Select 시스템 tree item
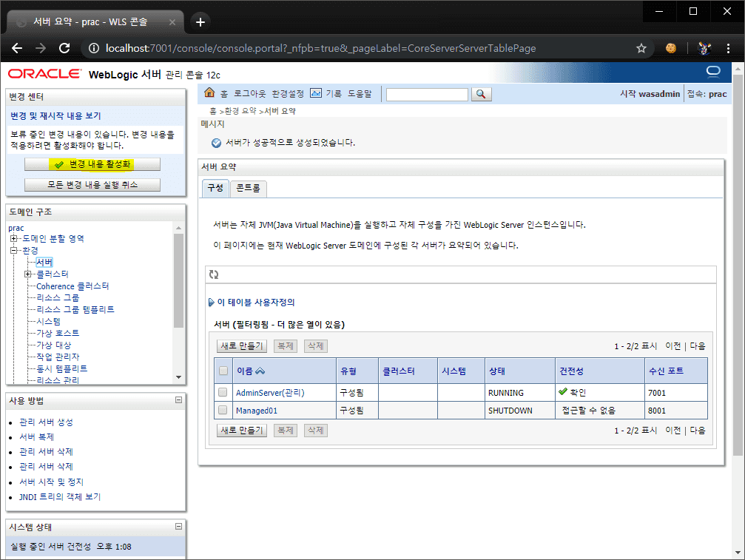Viewport: 745px width, 560px height. pyautogui.click(x=49, y=321)
